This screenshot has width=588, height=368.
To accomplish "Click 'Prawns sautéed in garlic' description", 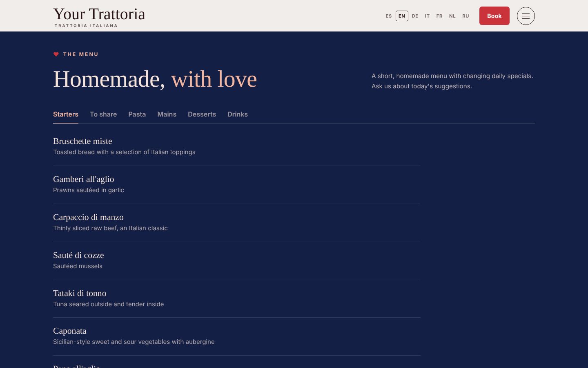I will [x=89, y=190].
